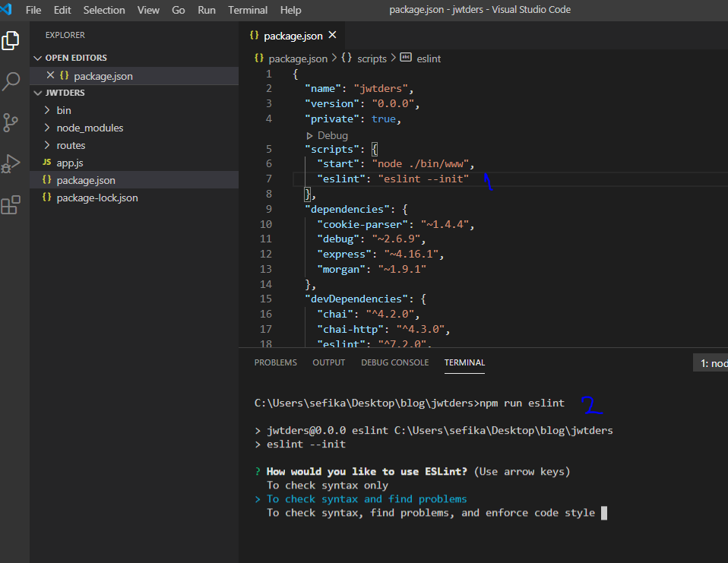Click the "jwtders" name value
Image resolution: width=728 pixels, height=563 pixels.
click(x=381, y=88)
